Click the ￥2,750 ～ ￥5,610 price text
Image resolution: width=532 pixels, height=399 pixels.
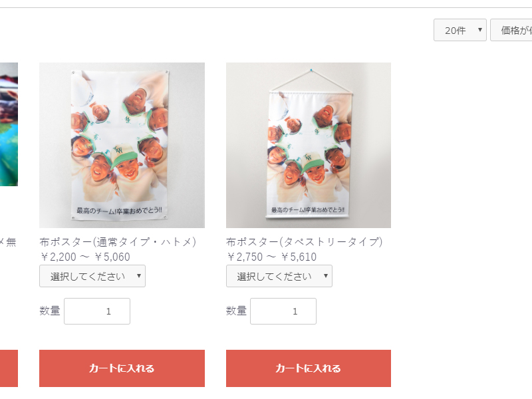(271, 257)
